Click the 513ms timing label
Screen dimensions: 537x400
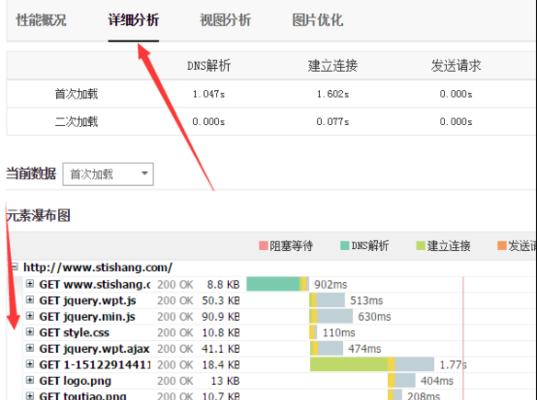366,300
